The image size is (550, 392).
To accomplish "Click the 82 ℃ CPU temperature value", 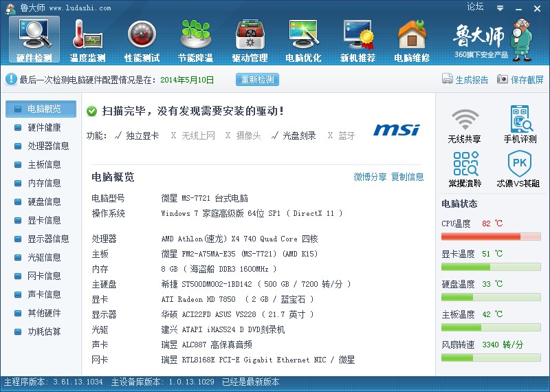I will 492,224.
